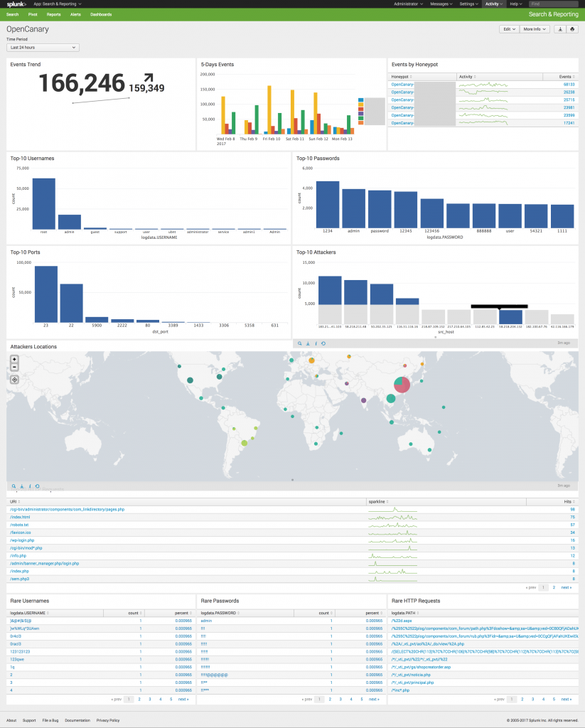Open the /robots.txt URI link
585x728 pixels.
click(19, 525)
